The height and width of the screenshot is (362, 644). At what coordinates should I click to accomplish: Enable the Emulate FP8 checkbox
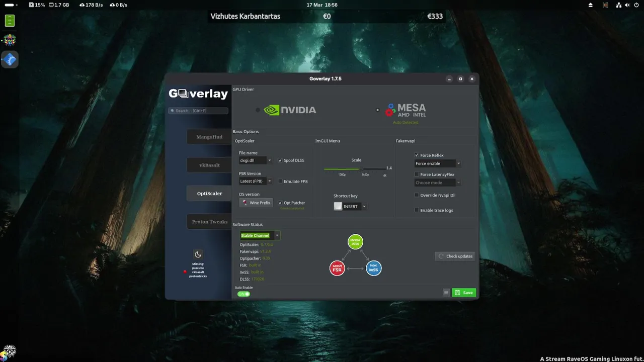280,182
